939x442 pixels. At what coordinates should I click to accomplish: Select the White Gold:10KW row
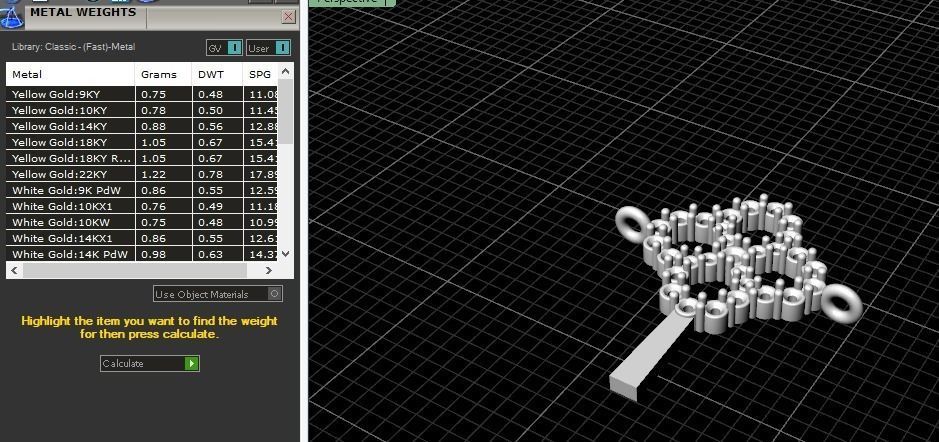(x=143, y=222)
